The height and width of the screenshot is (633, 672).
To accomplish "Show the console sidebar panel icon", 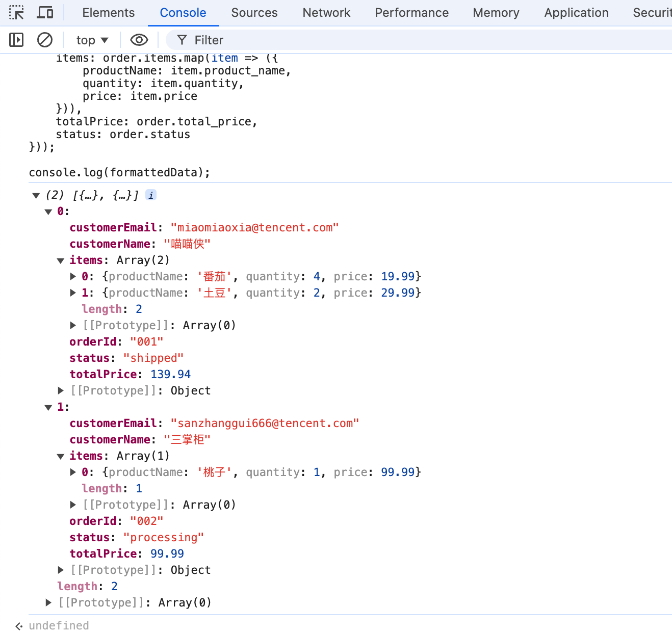I will 16,40.
